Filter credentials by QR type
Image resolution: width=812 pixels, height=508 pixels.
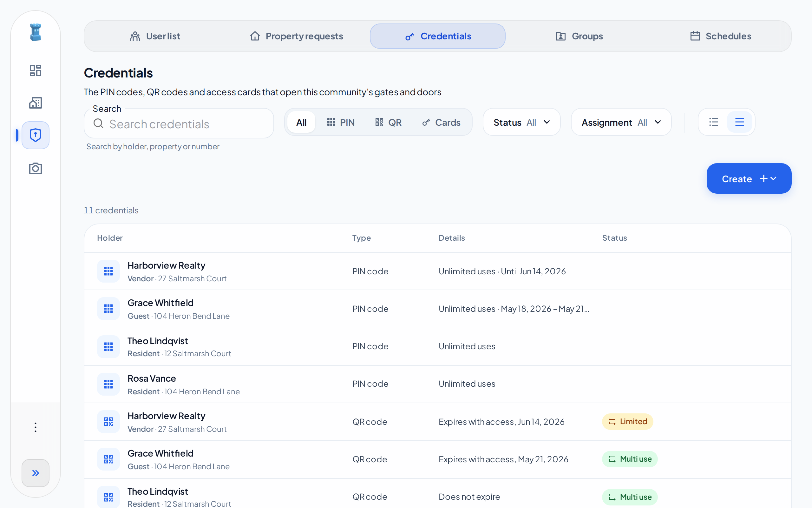pos(388,122)
